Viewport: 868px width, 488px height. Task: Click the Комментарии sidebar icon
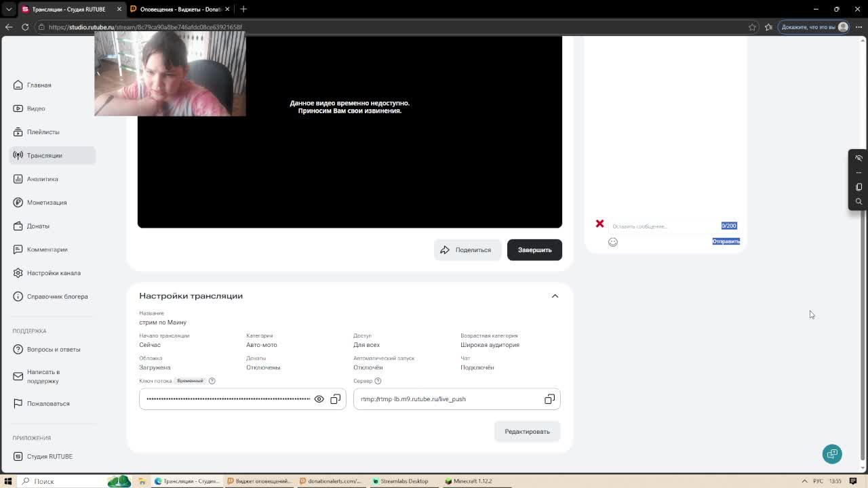point(18,249)
